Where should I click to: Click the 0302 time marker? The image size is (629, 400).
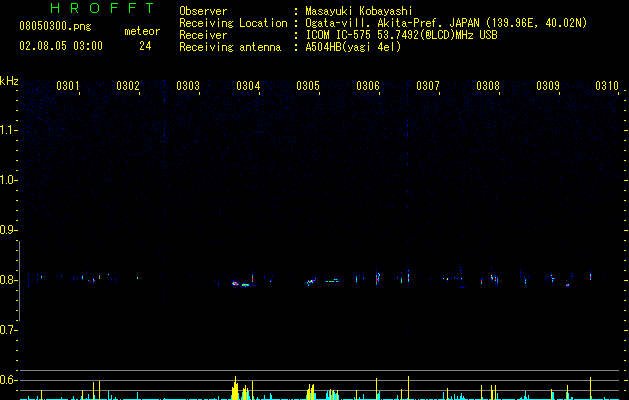pos(128,86)
